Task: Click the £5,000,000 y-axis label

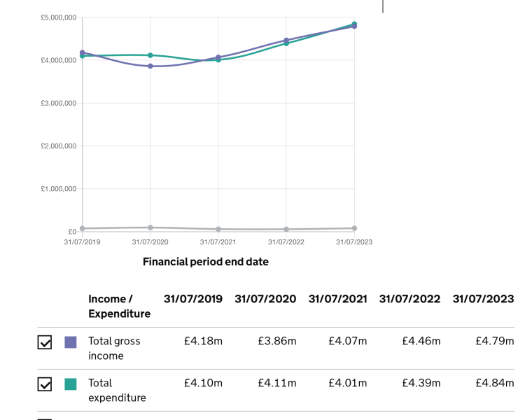Action: pos(59,17)
